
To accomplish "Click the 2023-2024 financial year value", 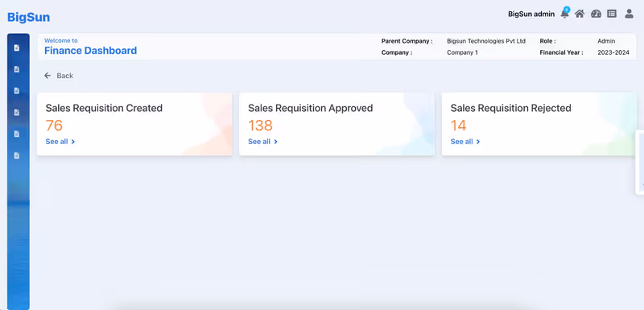I will click(x=613, y=52).
